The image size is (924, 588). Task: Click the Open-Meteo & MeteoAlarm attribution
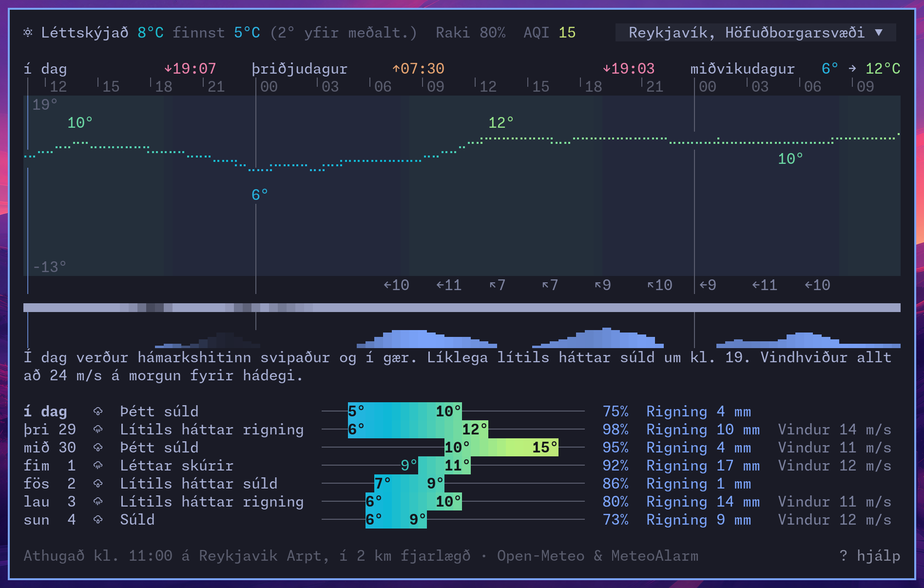coord(597,556)
